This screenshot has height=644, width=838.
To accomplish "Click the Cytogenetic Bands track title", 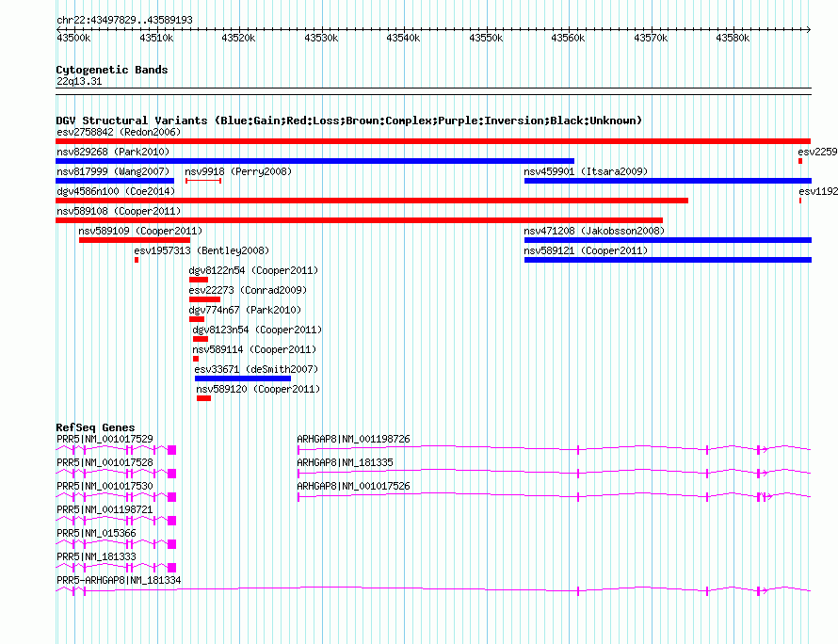I will [x=112, y=70].
